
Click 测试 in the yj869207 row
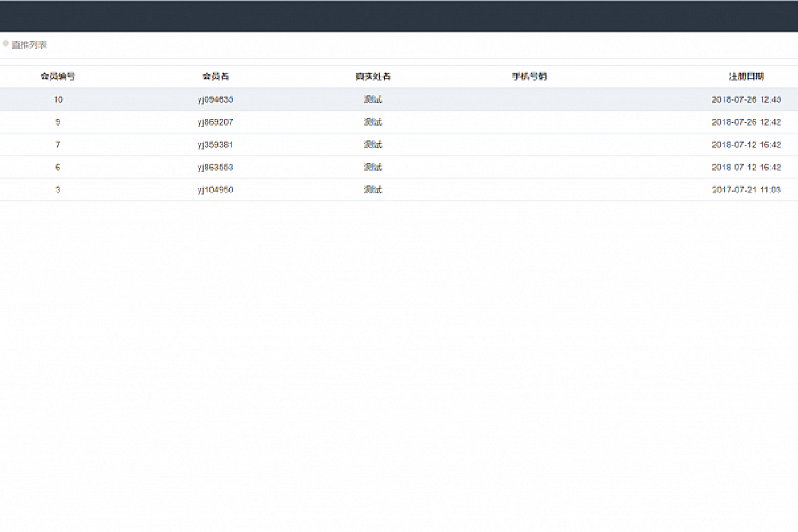click(373, 122)
